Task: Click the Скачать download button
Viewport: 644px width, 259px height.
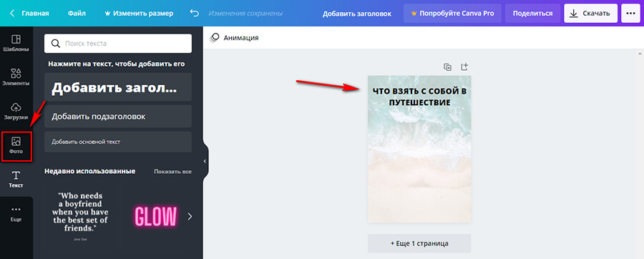Action: (x=590, y=13)
